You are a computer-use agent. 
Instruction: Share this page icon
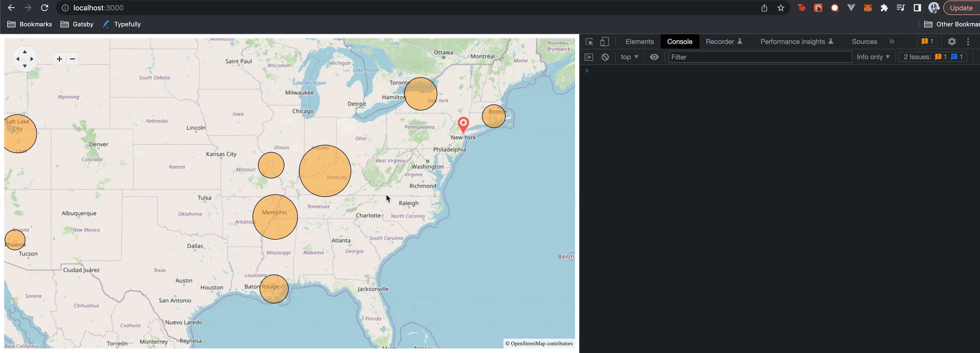[x=764, y=7]
